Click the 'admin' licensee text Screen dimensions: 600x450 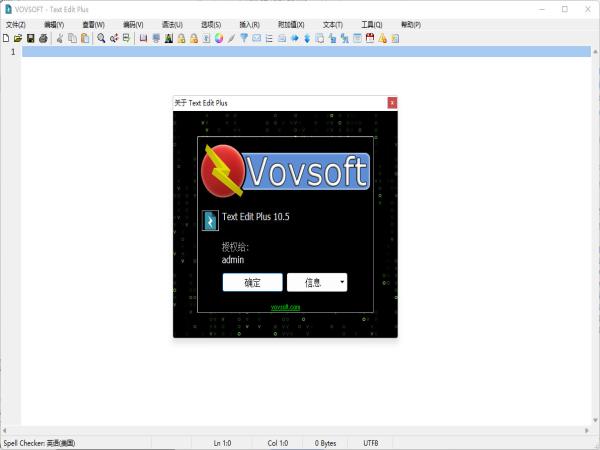coord(233,260)
